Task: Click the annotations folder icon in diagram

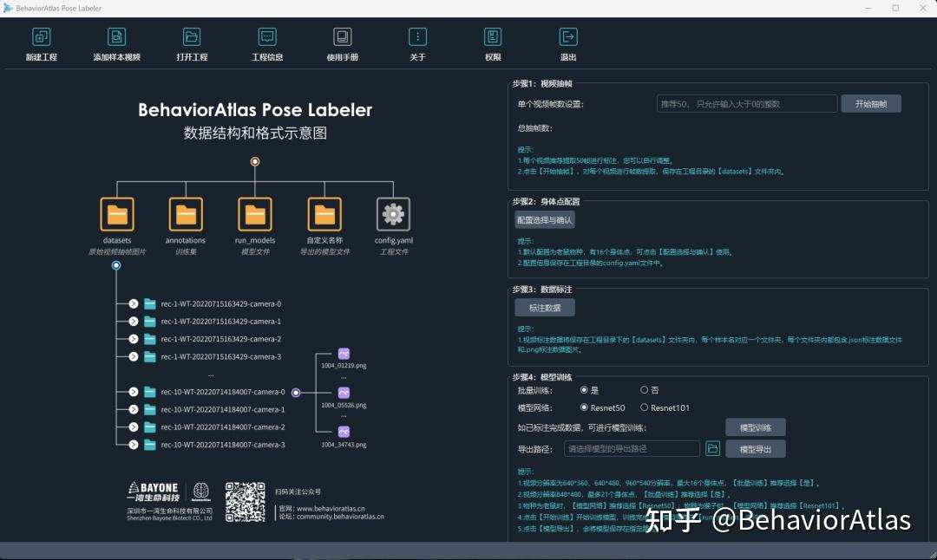Action: tap(186, 214)
